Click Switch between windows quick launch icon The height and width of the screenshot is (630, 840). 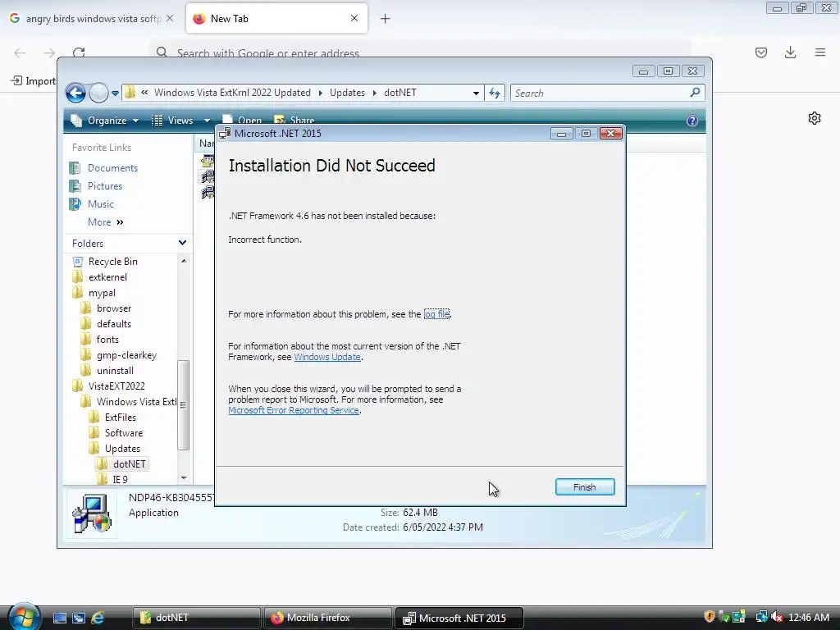point(78,619)
